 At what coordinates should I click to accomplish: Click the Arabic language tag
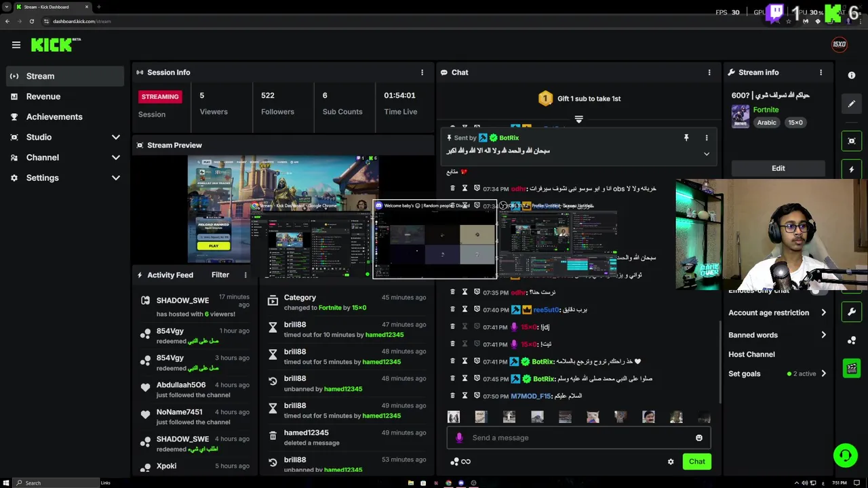coord(766,123)
